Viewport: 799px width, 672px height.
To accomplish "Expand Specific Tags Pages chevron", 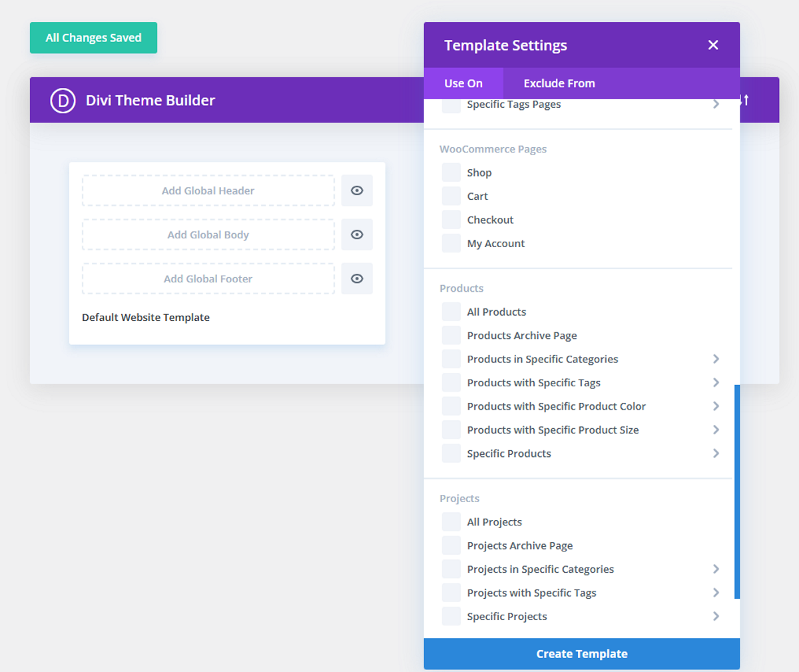I will (716, 104).
